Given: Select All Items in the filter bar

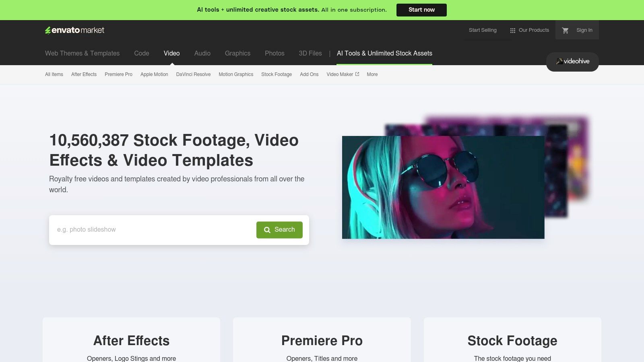Looking at the screenshot, I should tap(54, 74).
